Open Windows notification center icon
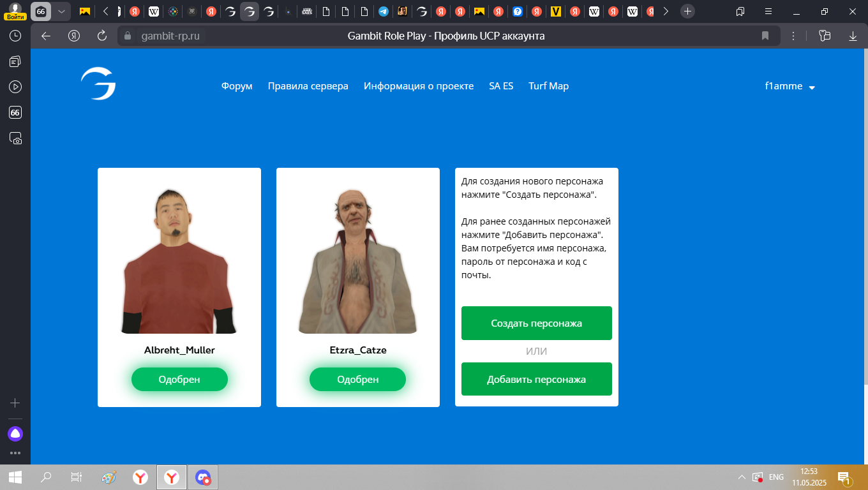The height and width of the screenshot is (490, 868). click(x=844, y=477)
